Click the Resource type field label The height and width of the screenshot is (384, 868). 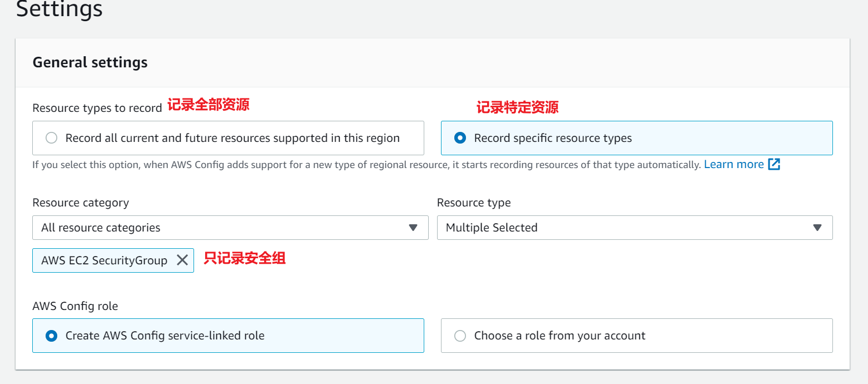[474, 203]
